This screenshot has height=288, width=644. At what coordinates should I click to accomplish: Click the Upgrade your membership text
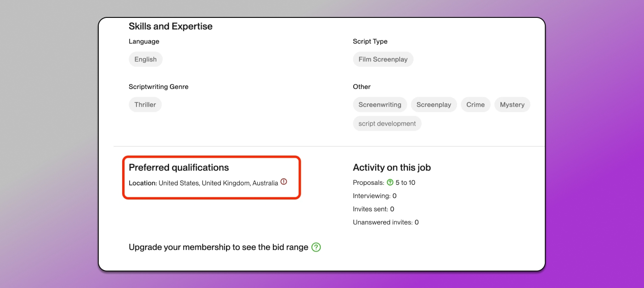pos(218,247)
